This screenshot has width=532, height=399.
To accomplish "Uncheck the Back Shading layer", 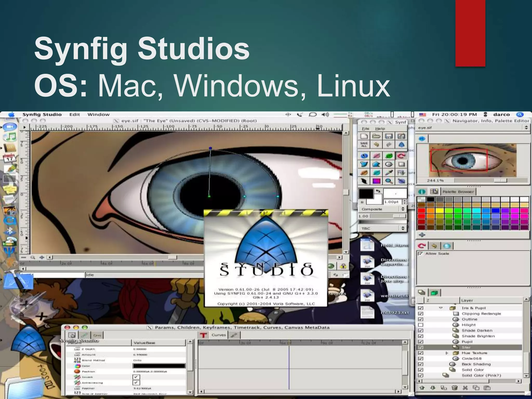I will 421,364.
